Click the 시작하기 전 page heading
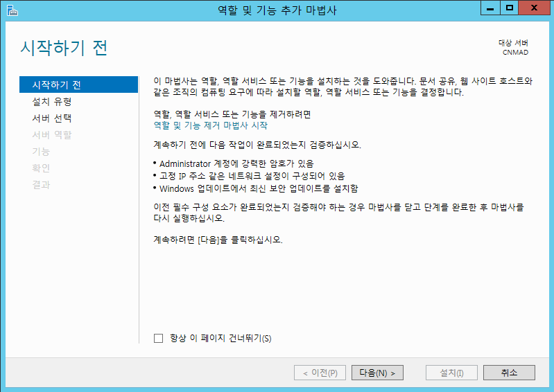 pyautogui.click(x=64, y=48)
